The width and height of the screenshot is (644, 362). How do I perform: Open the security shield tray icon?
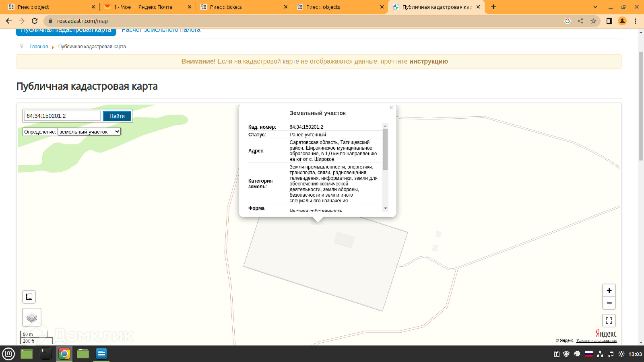tap(566, 354)
